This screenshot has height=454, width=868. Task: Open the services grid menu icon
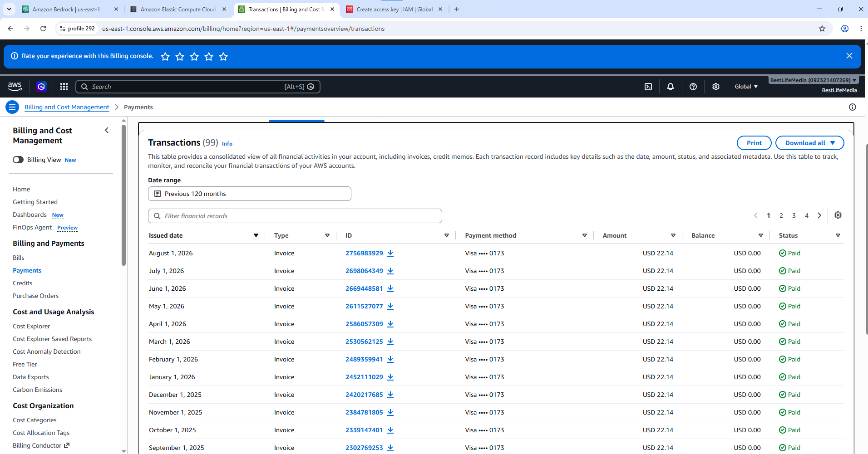[x=64, y=87]
